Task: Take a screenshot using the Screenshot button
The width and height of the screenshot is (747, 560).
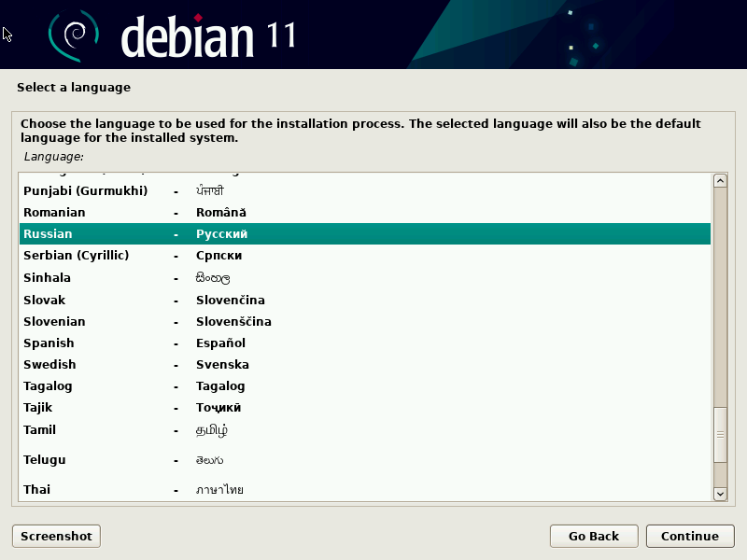Action: (x=55, y=536)
